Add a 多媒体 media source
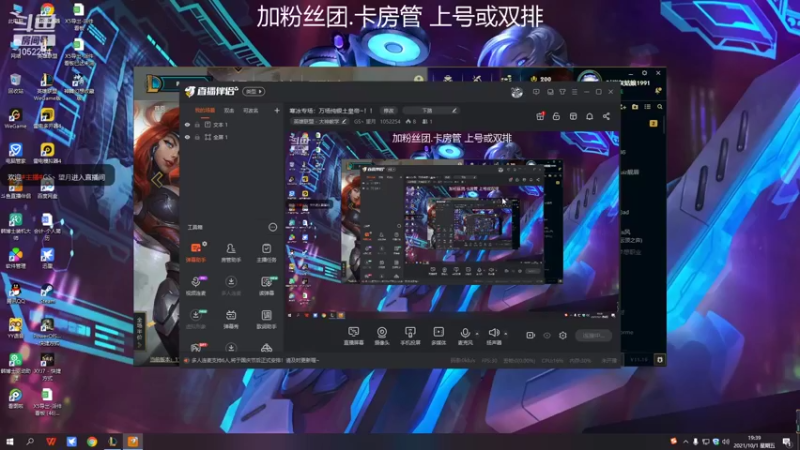 coord(438,336)
